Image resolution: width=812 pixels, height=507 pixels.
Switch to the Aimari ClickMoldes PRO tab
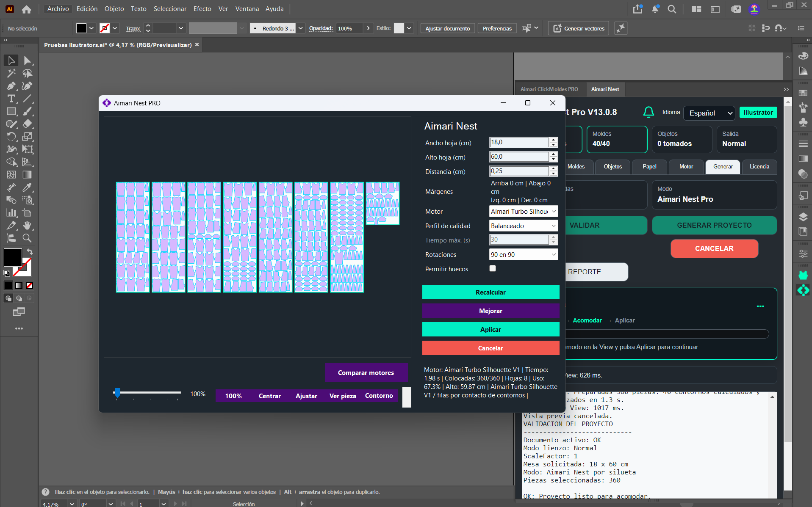549,89
